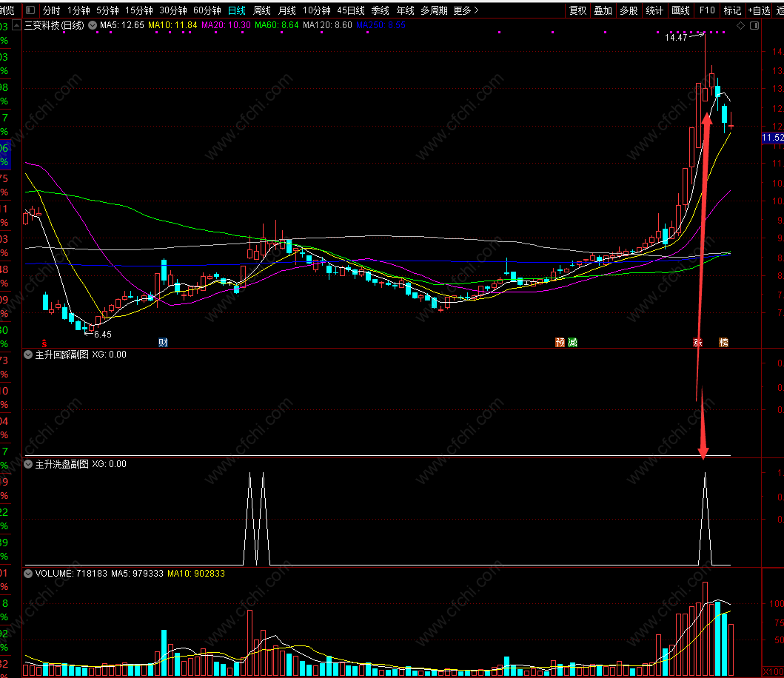Switch to 分时 period tab
Image resolution: width=784 pixels, height=678 pixels.
52,10
